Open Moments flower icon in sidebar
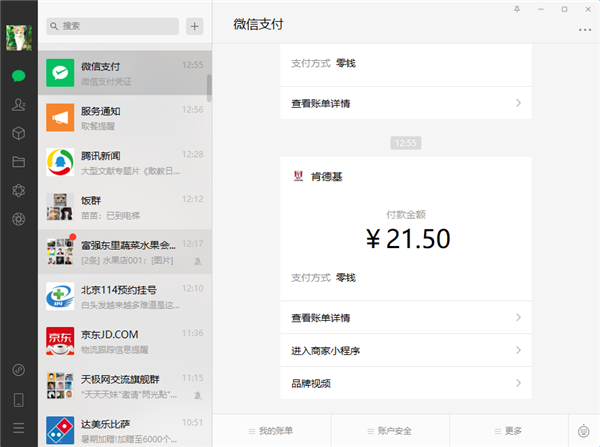Screen dimensions: 600x447 [18, 191]
